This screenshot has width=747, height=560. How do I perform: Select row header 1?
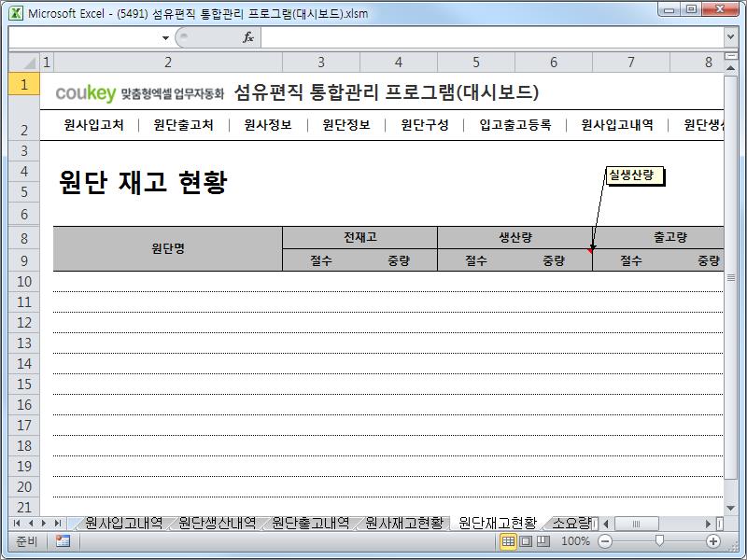(24, 84)
